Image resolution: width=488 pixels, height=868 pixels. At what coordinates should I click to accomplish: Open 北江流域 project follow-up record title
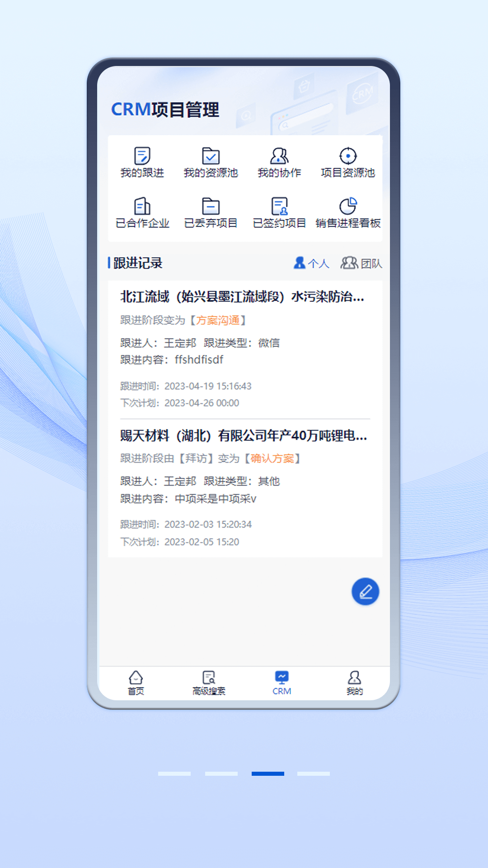click(242, 297)
